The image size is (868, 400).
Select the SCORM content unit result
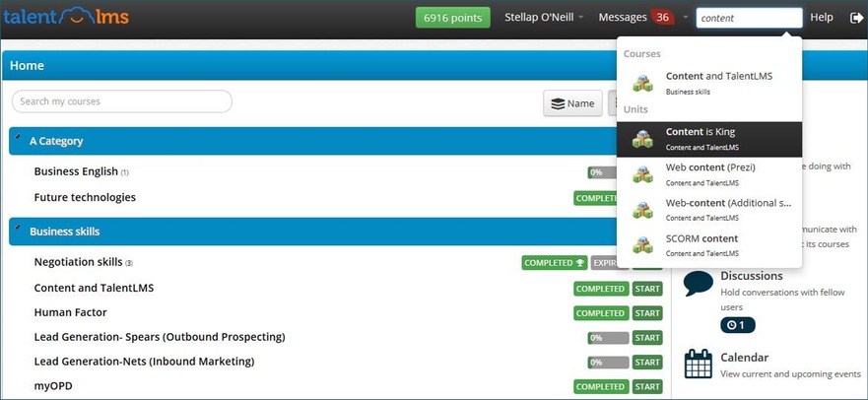point(709,245)
